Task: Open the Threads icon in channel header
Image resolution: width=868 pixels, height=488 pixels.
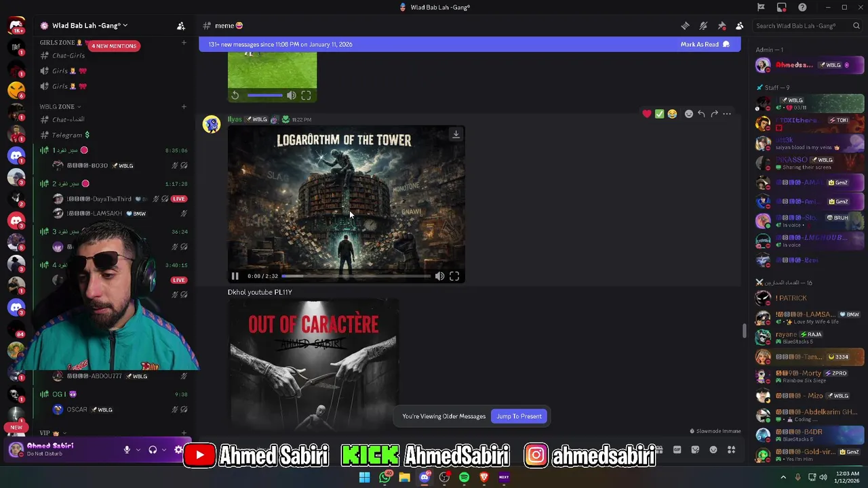Action: click(x=685, y=26)
